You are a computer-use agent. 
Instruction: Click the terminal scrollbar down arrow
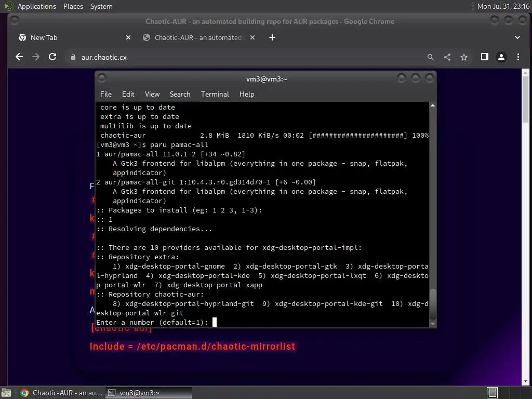pyautogui.click(x=433, y=324)
